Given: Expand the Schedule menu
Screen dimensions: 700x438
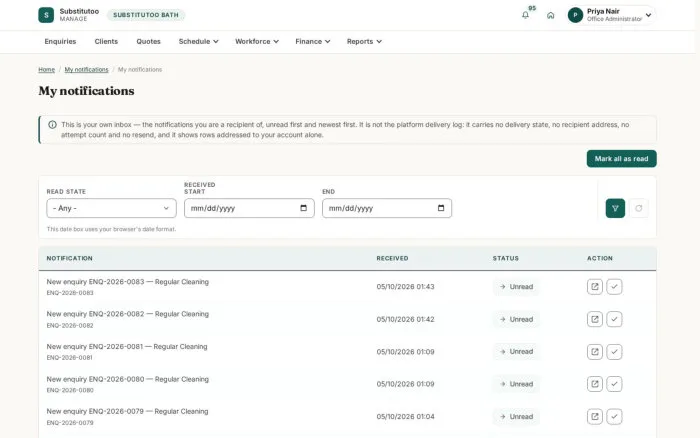Looking at the screenshot, I should point(199,42).
